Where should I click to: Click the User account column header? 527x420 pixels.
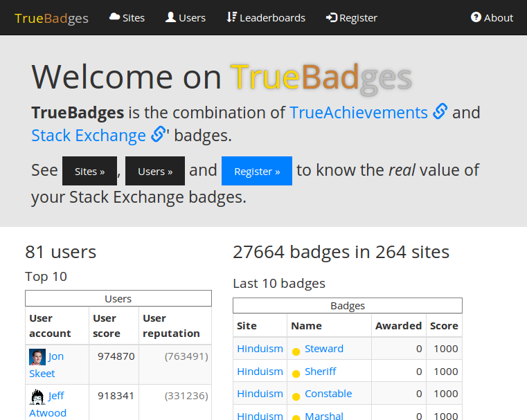(57, 326)
